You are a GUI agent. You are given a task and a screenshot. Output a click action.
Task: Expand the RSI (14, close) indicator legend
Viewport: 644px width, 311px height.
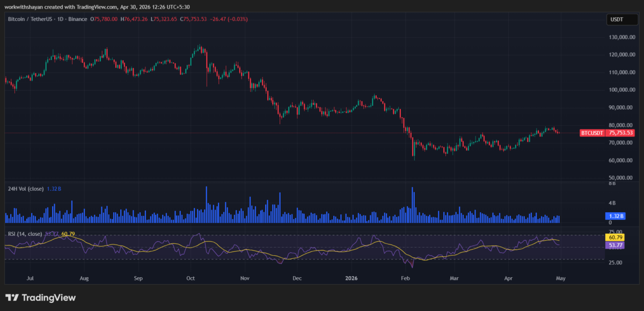tap(25, 234)
